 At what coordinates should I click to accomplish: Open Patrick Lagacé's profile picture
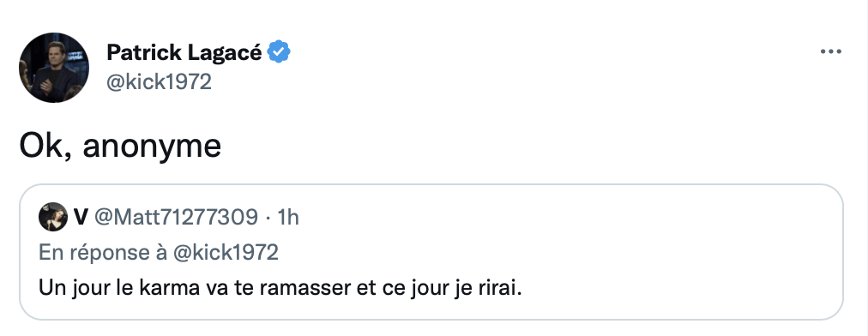pos(54,68)
